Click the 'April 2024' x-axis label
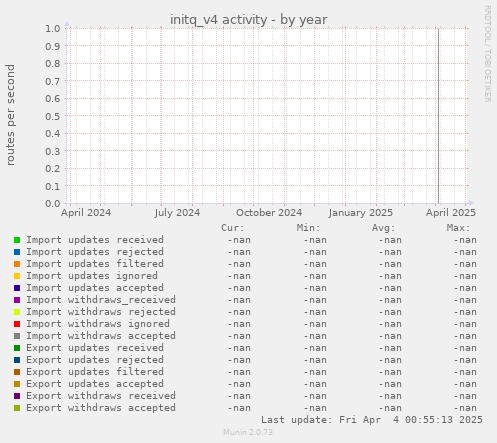497x443 pixels. pyautogui.click(x=86, y=213)
